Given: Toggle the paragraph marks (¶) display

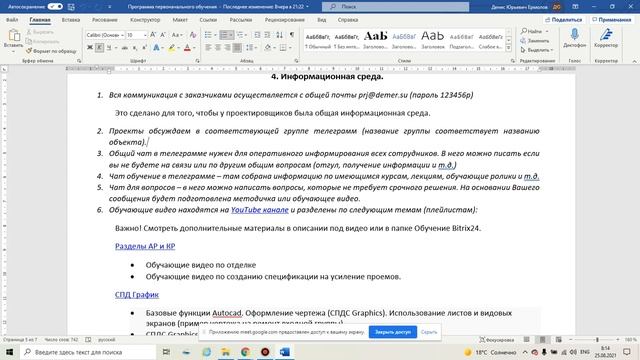Looking at the screenshot, I should (292, 35).
